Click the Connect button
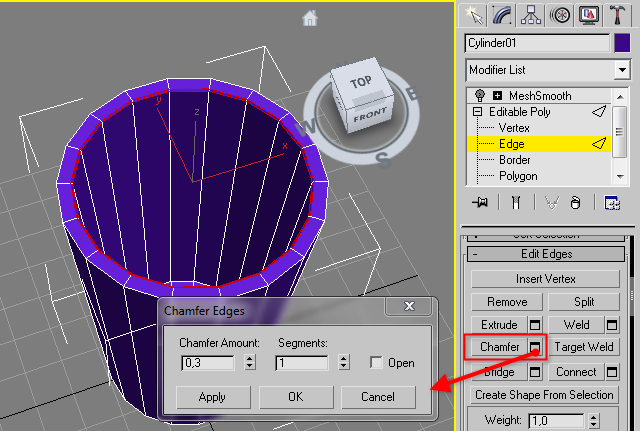 (x=576, y=372)
